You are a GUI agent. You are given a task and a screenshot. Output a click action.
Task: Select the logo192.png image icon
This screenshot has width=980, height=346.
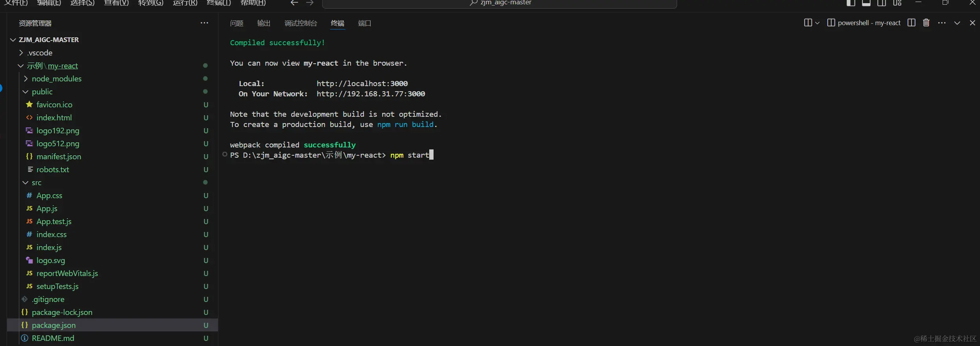pyautogui.click(x=29, y=130)
